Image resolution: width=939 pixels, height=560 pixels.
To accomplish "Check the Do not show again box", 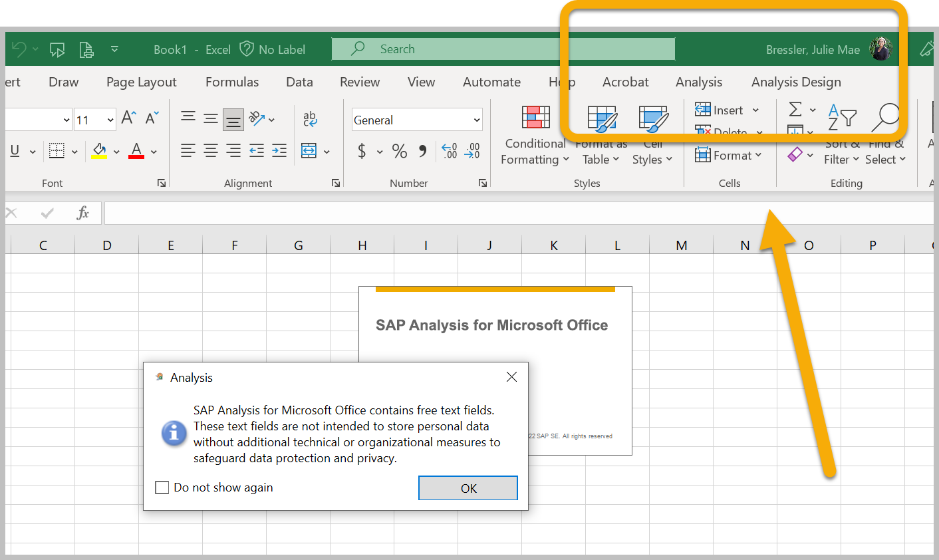I will coord(162,488).
